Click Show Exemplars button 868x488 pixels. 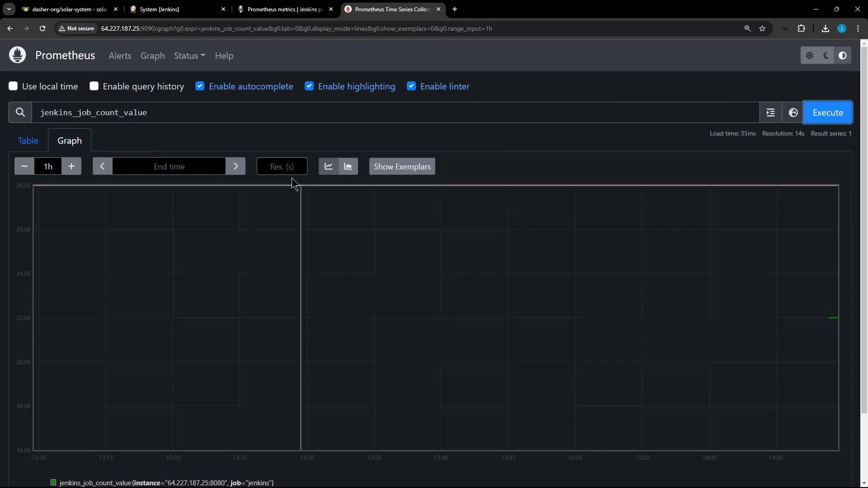(402, 166)
